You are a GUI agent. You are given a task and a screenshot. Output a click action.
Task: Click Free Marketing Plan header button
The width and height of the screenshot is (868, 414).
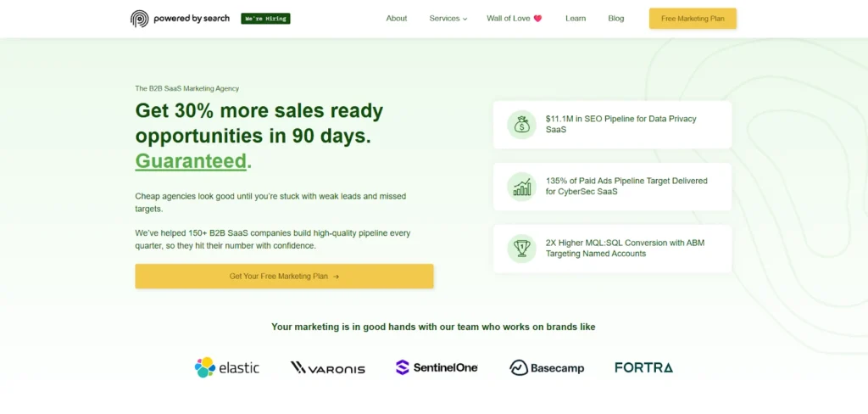(x=693, y=19)
